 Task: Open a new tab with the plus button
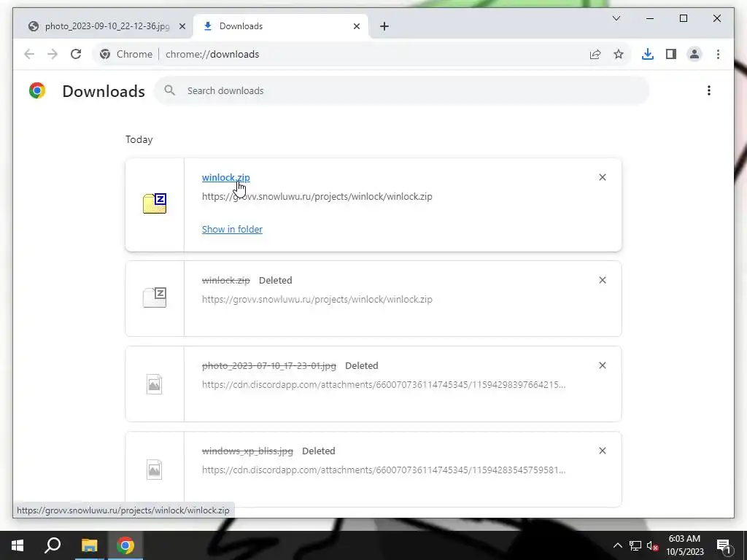click(384, 26)
